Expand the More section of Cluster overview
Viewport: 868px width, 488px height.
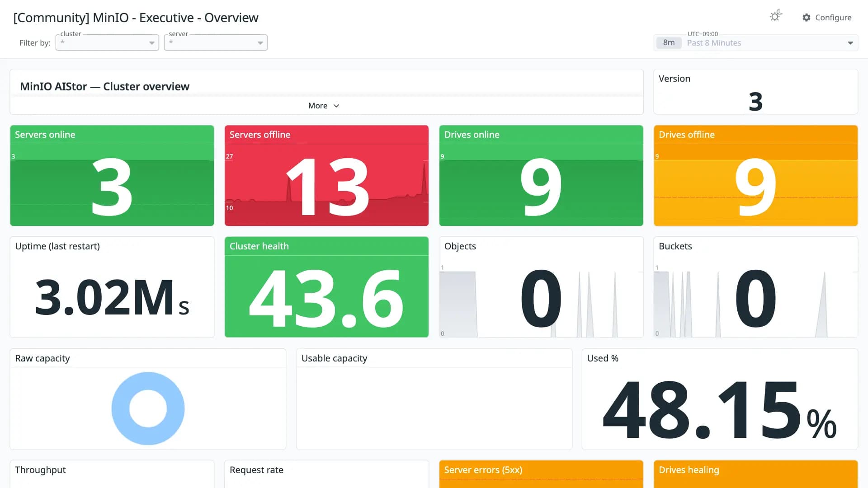pyautogui.click(x=324, y=106)
